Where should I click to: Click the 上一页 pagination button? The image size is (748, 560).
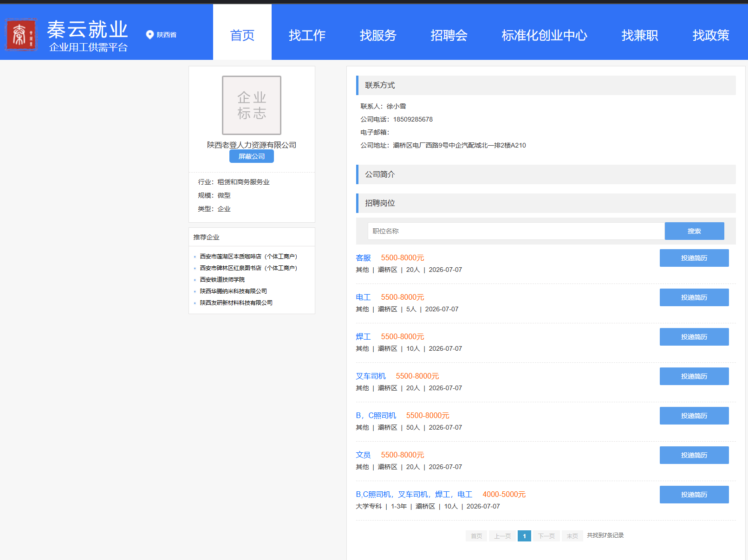click(502, 536)
